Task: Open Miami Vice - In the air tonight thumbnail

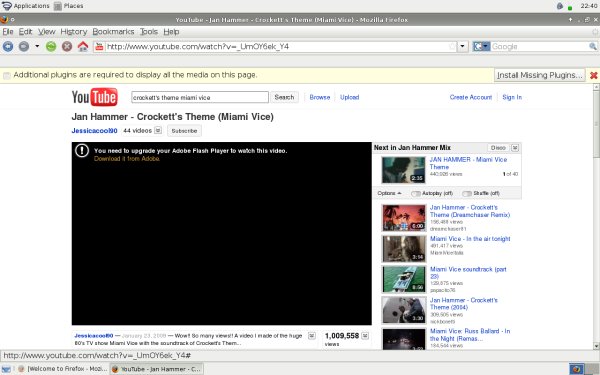Action: pyautogui.click(x=403, y=249)
